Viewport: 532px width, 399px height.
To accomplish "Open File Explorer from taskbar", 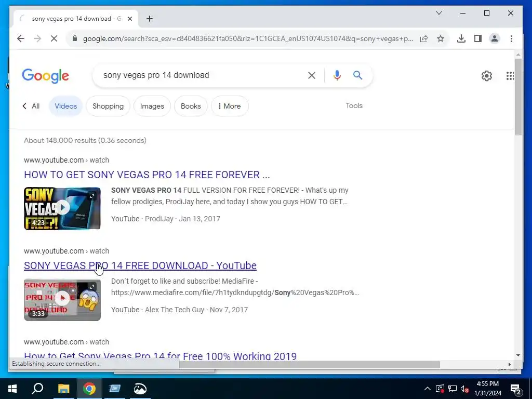I will point(63,389).
